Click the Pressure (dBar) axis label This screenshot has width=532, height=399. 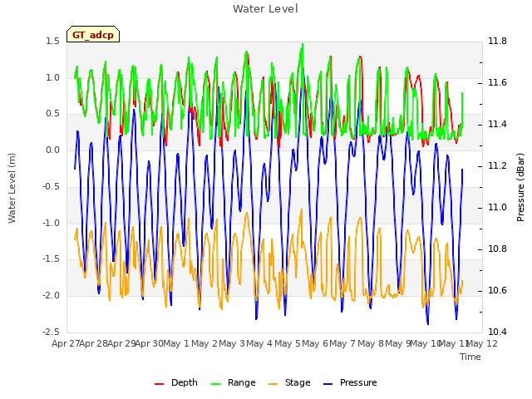pos(520,187)
